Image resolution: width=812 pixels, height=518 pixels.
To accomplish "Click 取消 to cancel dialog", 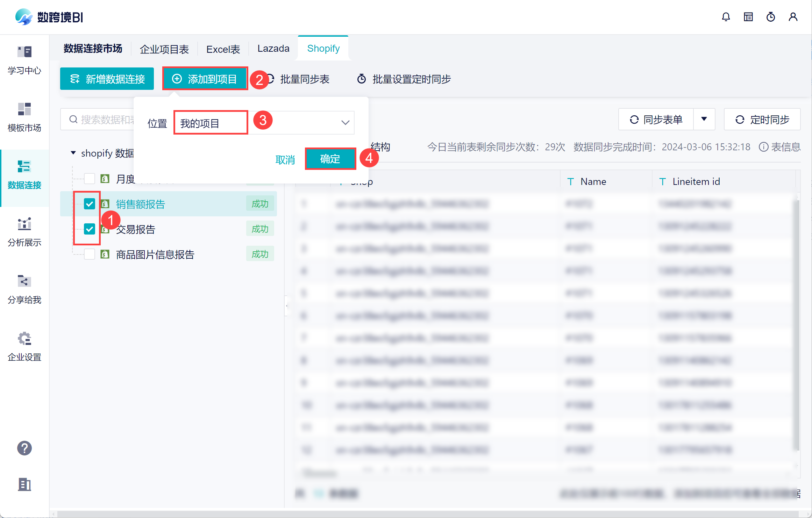I will (285, 160).
